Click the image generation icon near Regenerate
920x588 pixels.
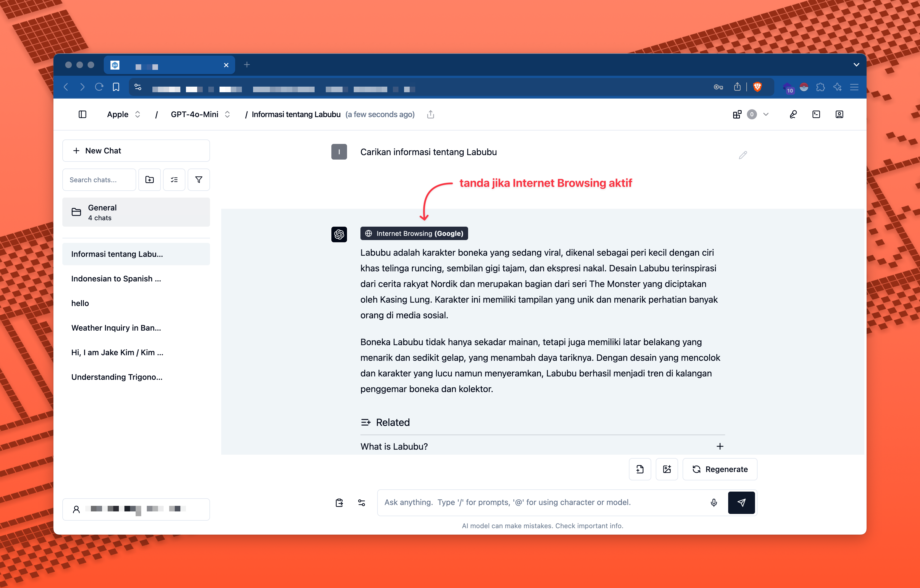point(667,469)
